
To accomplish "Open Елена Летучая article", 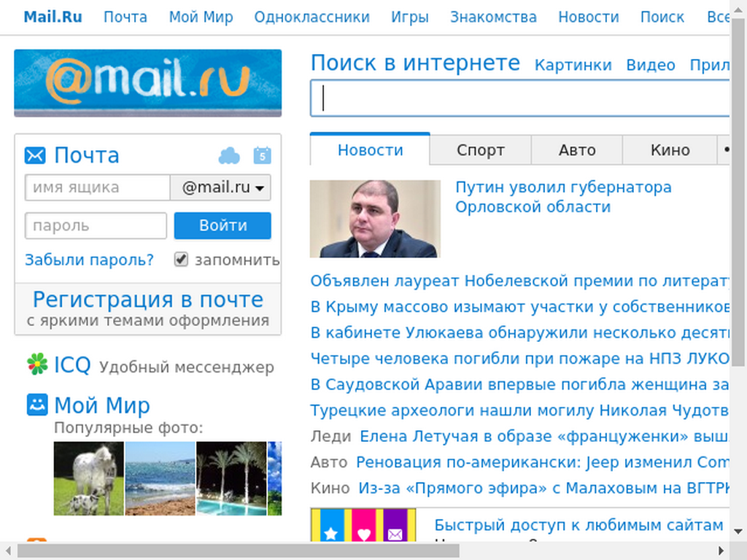I will 544,436.
